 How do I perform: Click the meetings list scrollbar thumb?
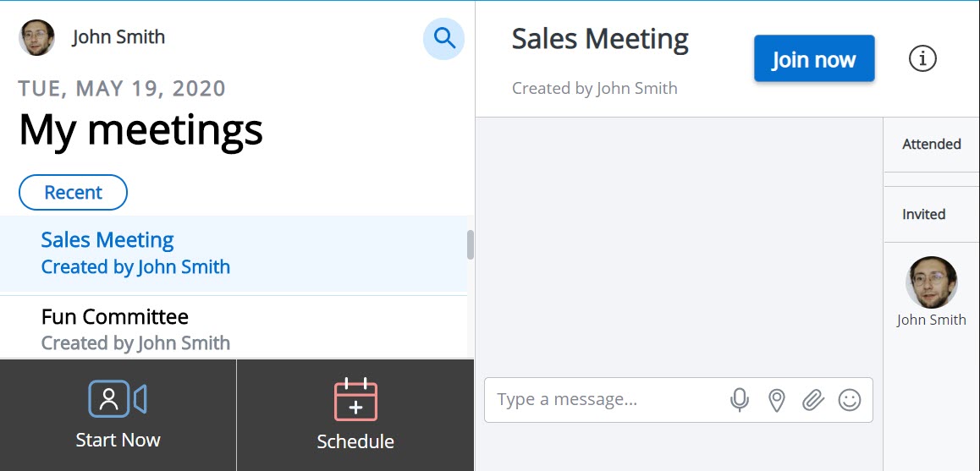tap(470, 245)
